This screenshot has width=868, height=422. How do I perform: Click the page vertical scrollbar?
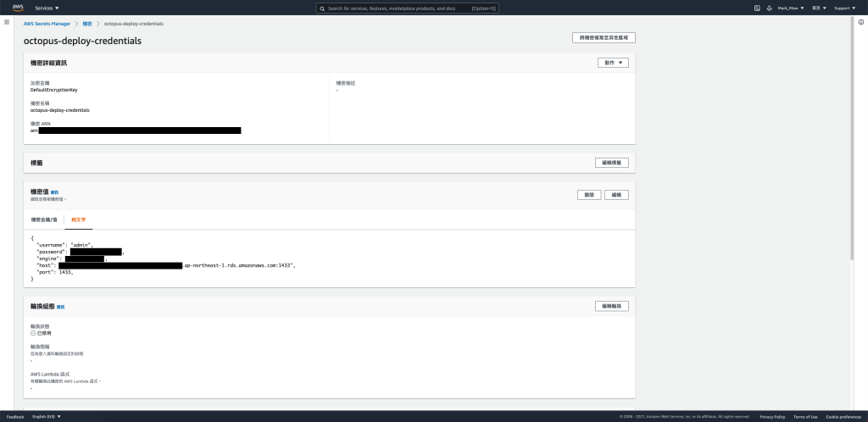852,138
